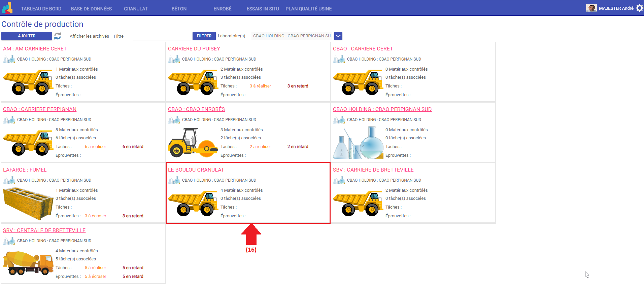This screenshot has height=291, width=644.
Task: Go to PLAN QUALITÉ USINE tab
Action: click(x=308, y=9)
